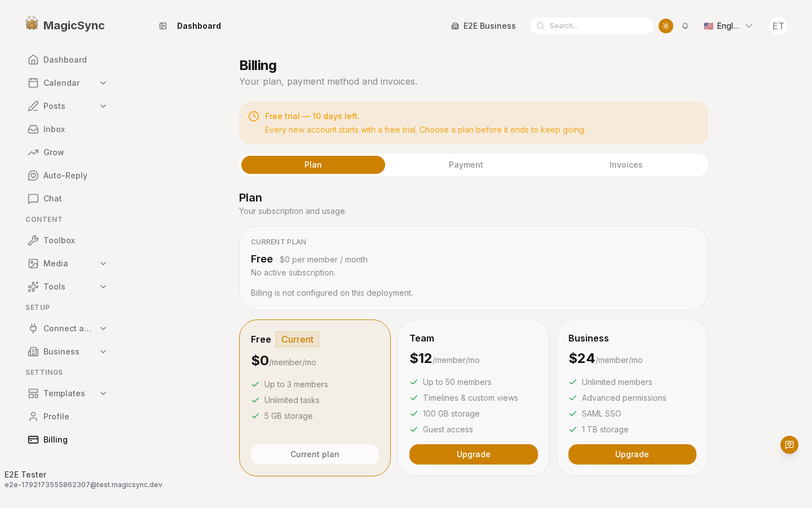Viewport: 812px width, 508px height.
Task: Focus the Search input field
Action: pos(592,26)
